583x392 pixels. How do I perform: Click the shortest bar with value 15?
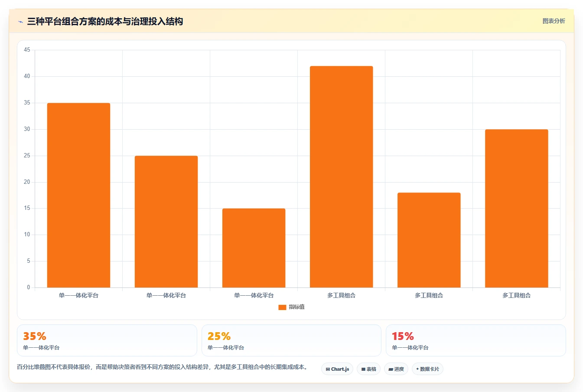click(x=254, y=248)
